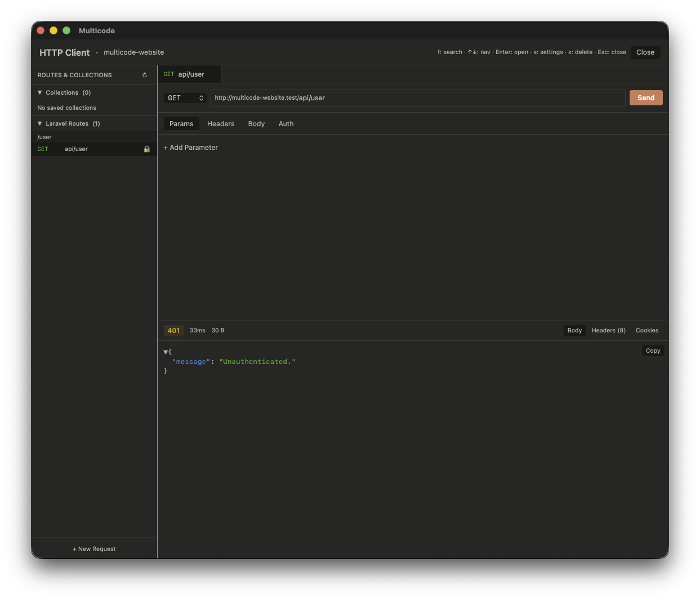Click the multicode-website project name
700x600 pixels.
pos(134,52)
